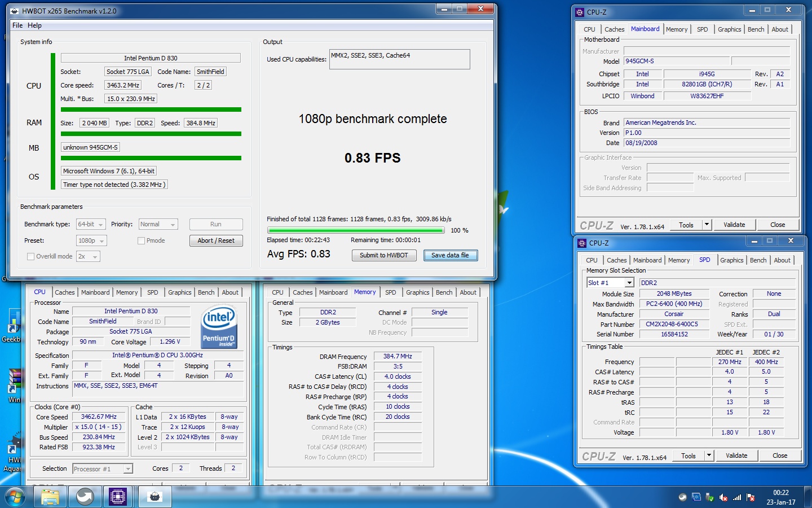This screenshot has width=812, height=508.
Task: Click the Microsoft Windows 7 OS field
Action: [x=109, y=171]
